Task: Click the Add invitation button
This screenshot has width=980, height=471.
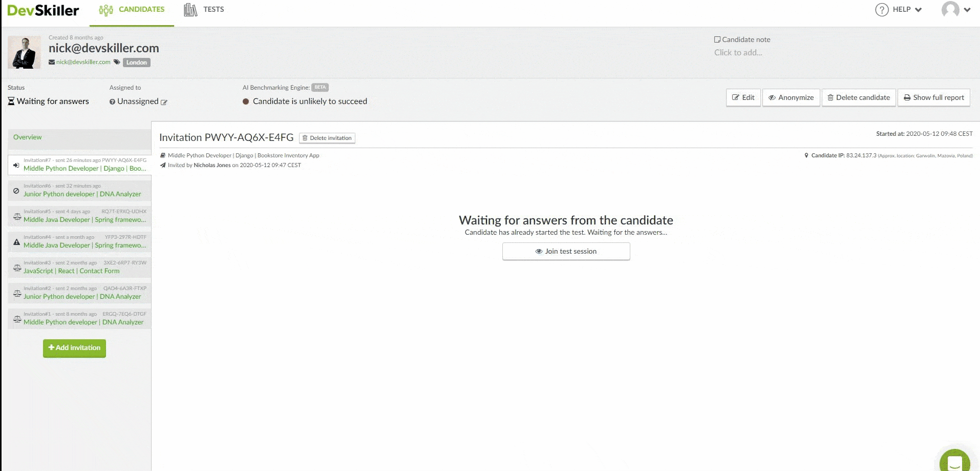Action: click(x=74, y=348)
